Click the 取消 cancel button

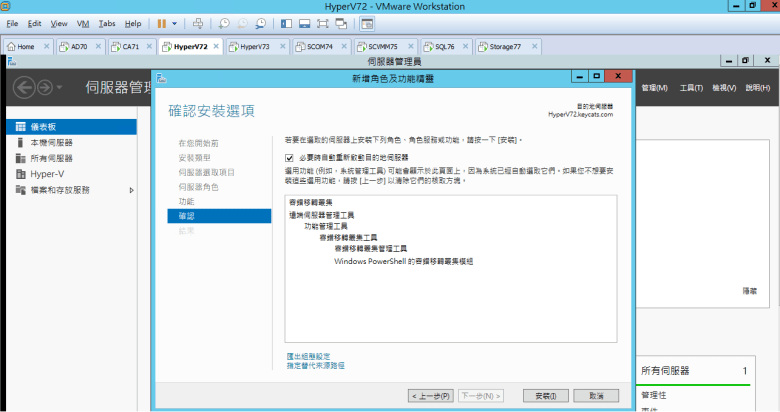(596, 396)
